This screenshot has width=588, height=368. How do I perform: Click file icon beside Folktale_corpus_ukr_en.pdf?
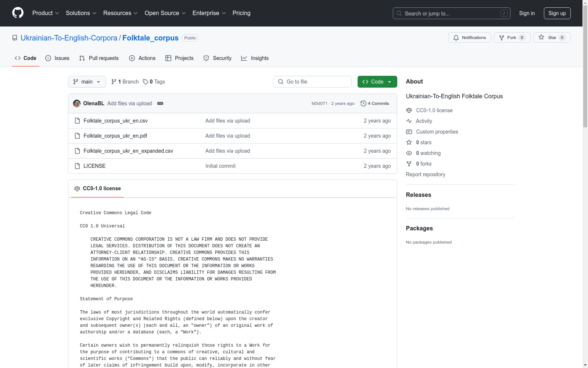77,136
